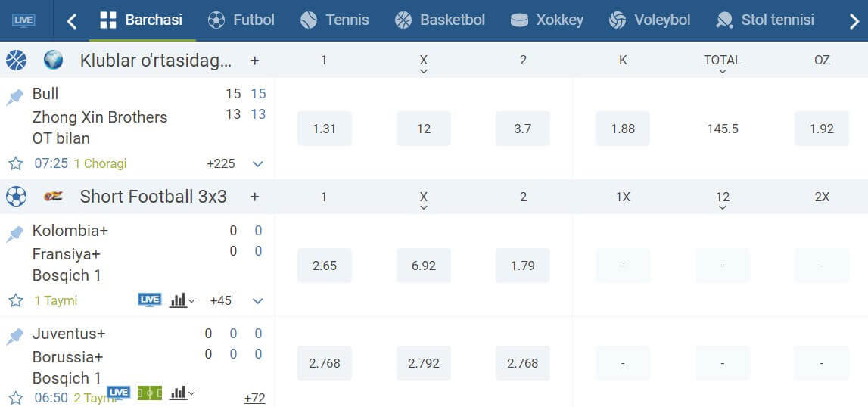Viewport: 868px width, 407px height.
Task: Pin the Bull vs Zhong Xin Brothers match
Action: (x=14, y=98)
